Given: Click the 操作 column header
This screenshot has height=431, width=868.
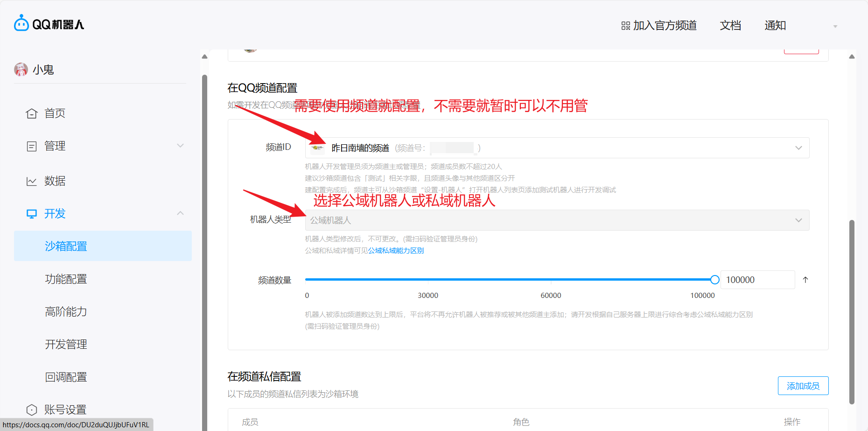Looking at the screenshot, I should coord(792,422).
